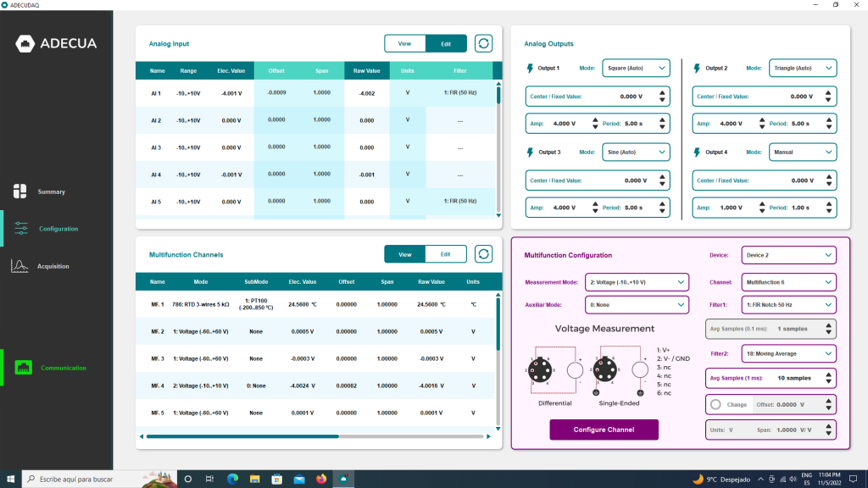Select the Configuration menu item
The image size is (868, 488).
[58, 229]
